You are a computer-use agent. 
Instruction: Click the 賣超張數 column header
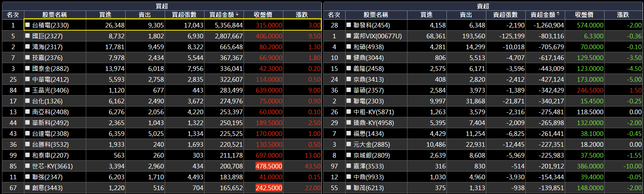point(505,15)
